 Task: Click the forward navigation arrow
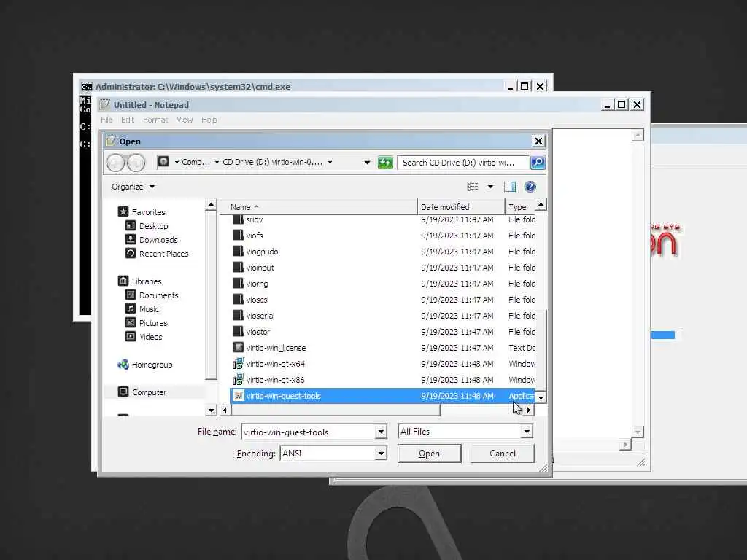(x=136, y=163)
